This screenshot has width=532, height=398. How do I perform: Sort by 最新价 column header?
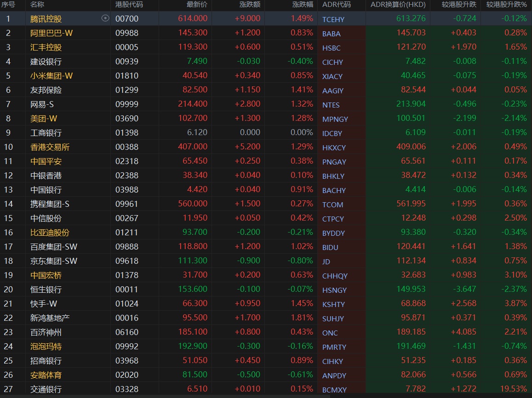click(x=197, y=5)
